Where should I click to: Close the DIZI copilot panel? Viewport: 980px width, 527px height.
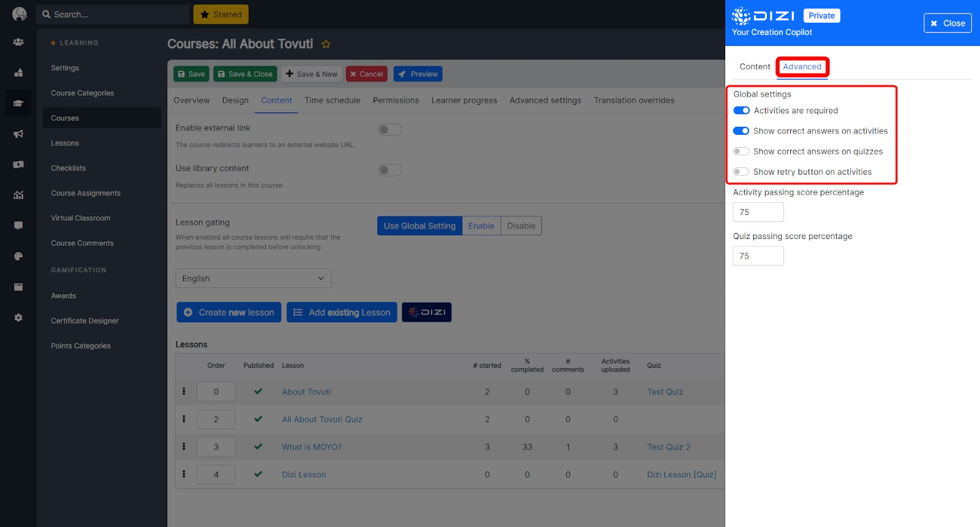948,23
